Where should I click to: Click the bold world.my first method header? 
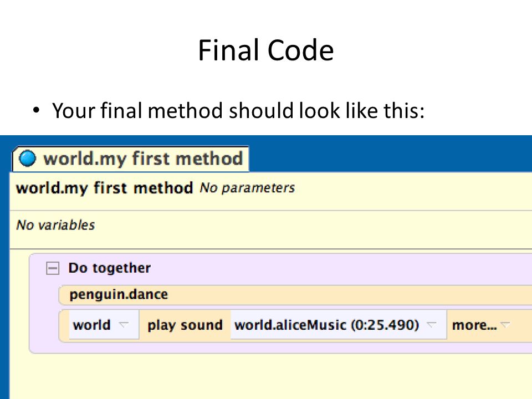click(x=105, y=188)
